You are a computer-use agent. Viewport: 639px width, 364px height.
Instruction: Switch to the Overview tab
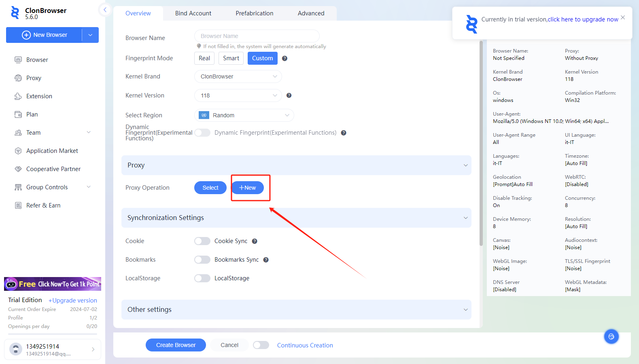tap(138, 13)
